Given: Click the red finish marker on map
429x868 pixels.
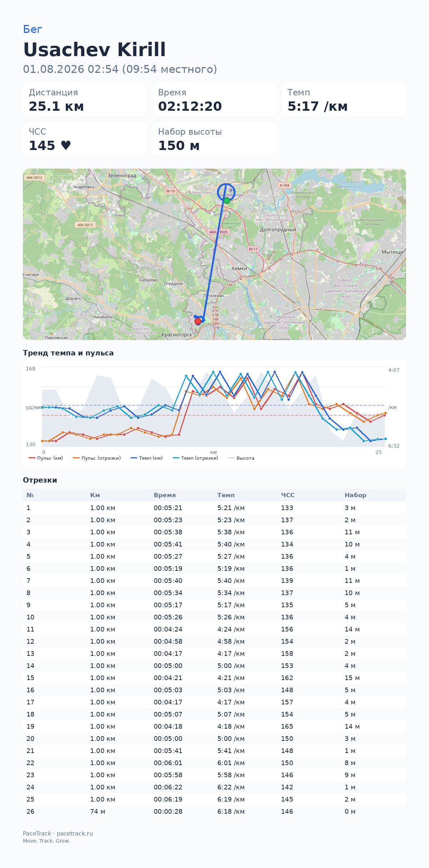Looking at the screenshot, I should [x=198, y=321].
